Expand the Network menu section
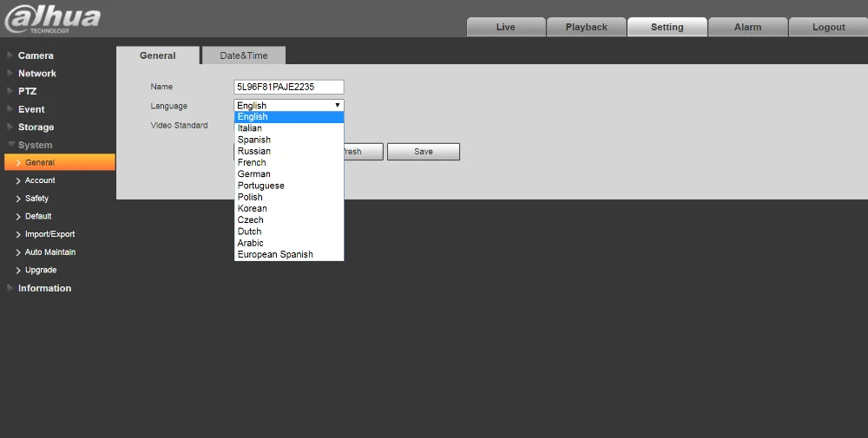The width and height of the screenshot is (868, 438). [36, 73]
